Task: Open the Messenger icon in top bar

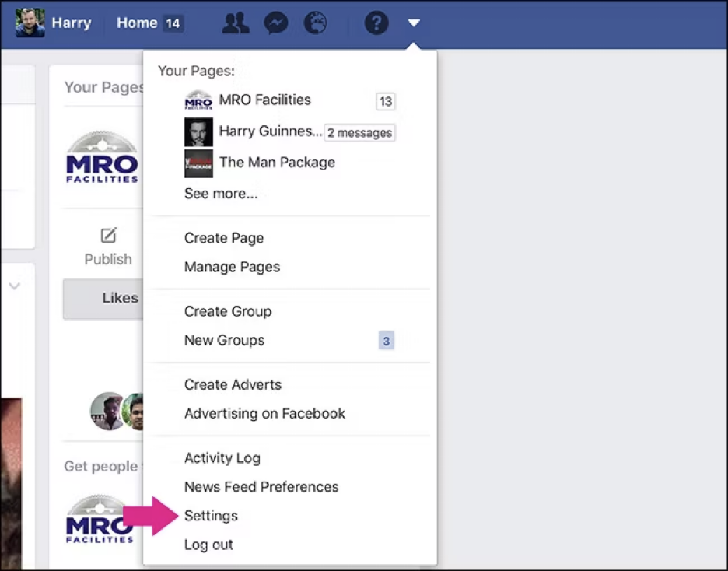Action: [x=276, y=23]
